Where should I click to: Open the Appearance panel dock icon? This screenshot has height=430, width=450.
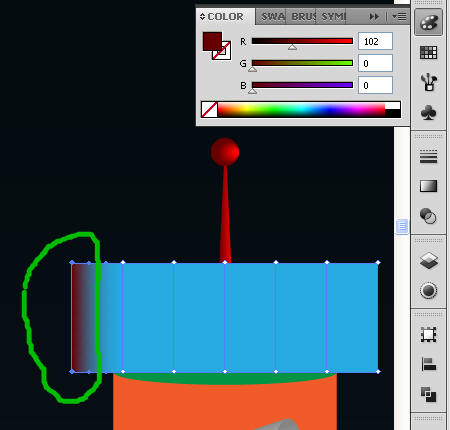pyautogui.click(x=428, y=290)
